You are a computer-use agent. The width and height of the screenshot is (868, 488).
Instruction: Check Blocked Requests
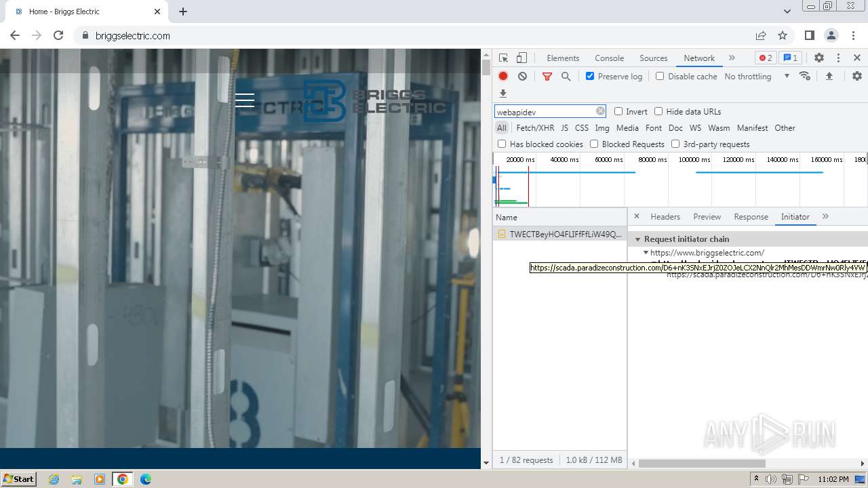(594, 144)
